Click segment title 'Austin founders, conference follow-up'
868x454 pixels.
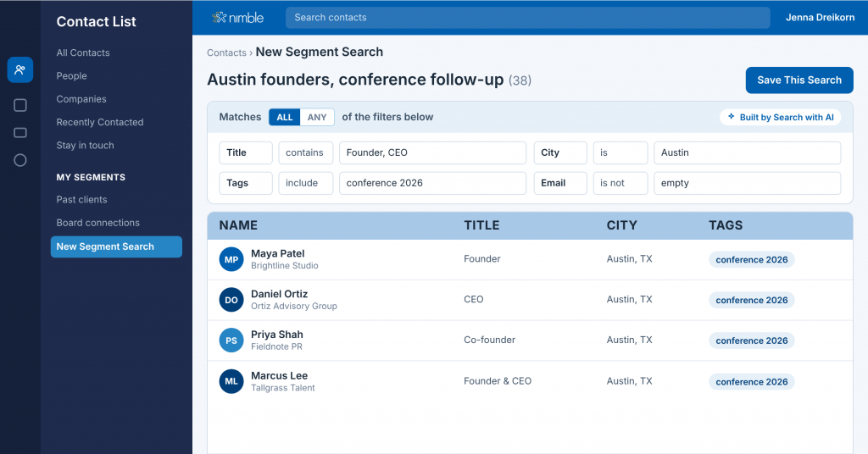(x=355, y=80)
